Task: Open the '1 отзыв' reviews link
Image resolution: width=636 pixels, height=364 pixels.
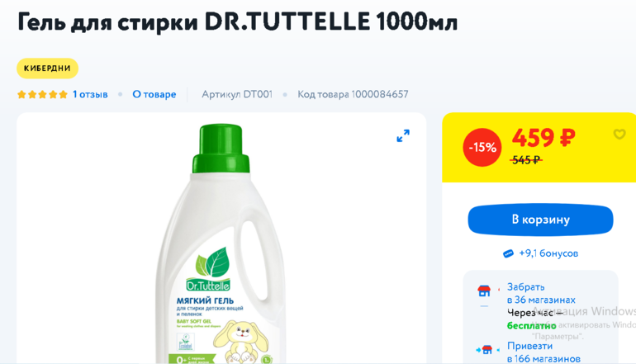Action: [x=90, y=94]
